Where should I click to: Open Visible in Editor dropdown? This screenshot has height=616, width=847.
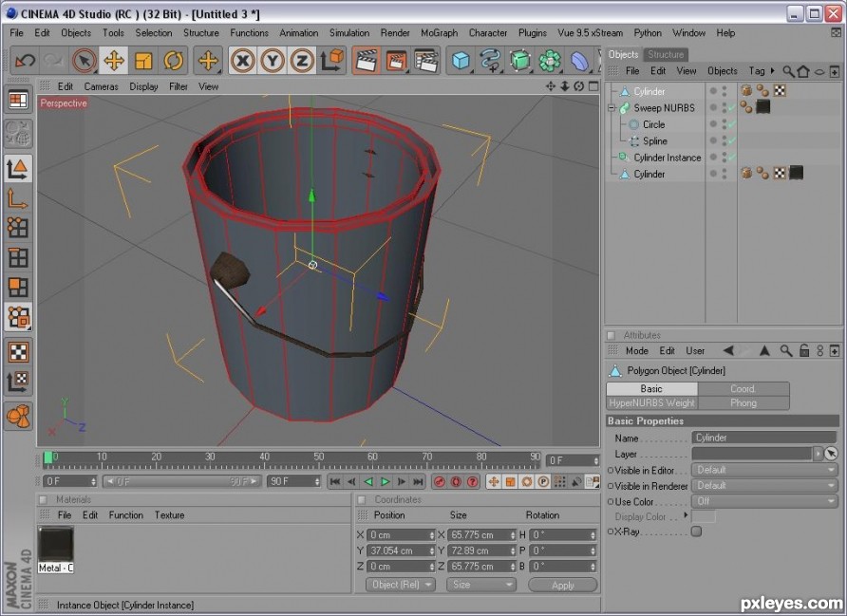pos(764,470)
